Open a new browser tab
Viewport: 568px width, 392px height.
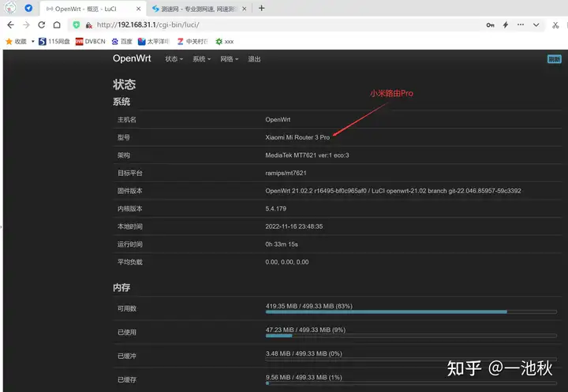point(262,8)
